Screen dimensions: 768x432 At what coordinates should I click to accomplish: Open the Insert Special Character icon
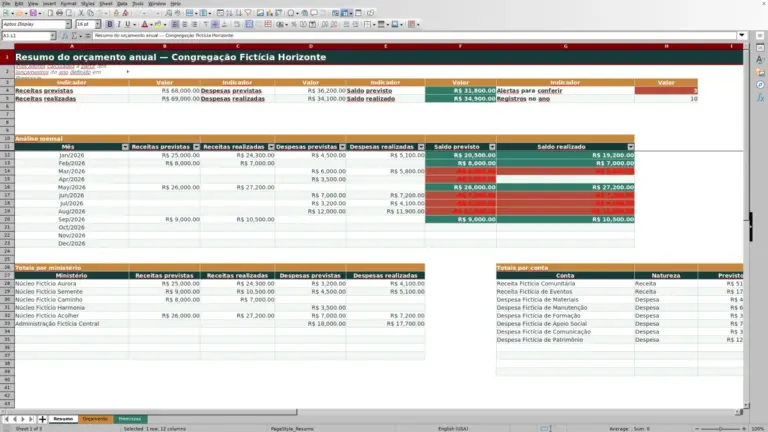(291, 13)
